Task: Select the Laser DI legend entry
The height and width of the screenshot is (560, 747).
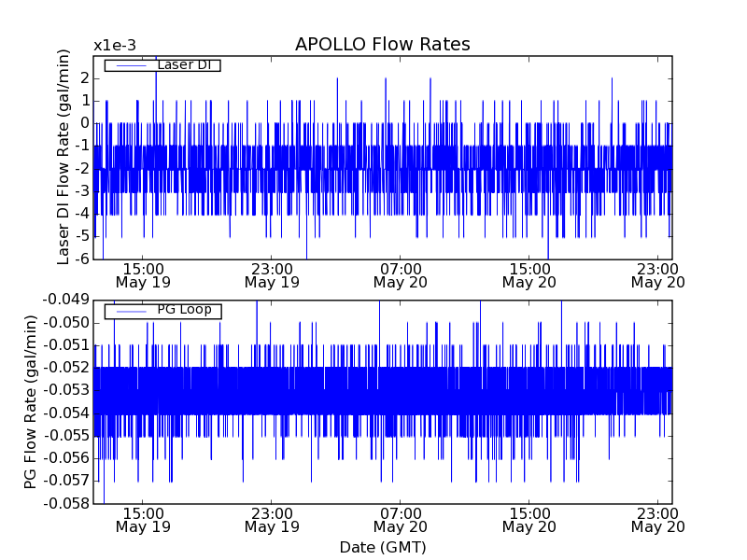Action: pos(184,65)
